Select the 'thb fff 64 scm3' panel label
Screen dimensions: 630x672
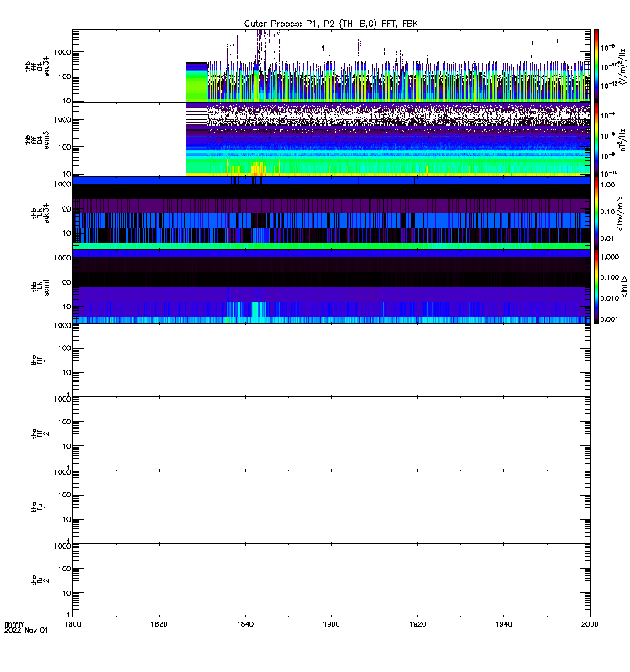(x=37, y=140)
